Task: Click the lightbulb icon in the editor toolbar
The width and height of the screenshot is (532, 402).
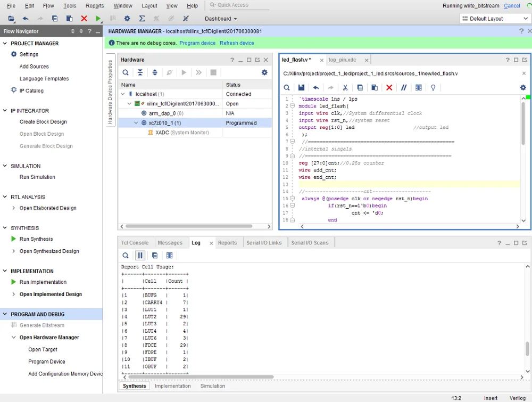Action: click(433, 88)
